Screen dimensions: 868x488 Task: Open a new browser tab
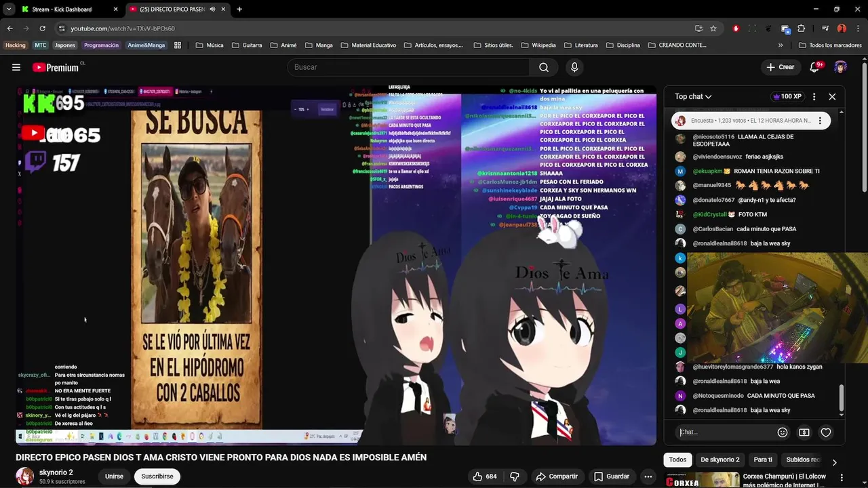point(239,9)
